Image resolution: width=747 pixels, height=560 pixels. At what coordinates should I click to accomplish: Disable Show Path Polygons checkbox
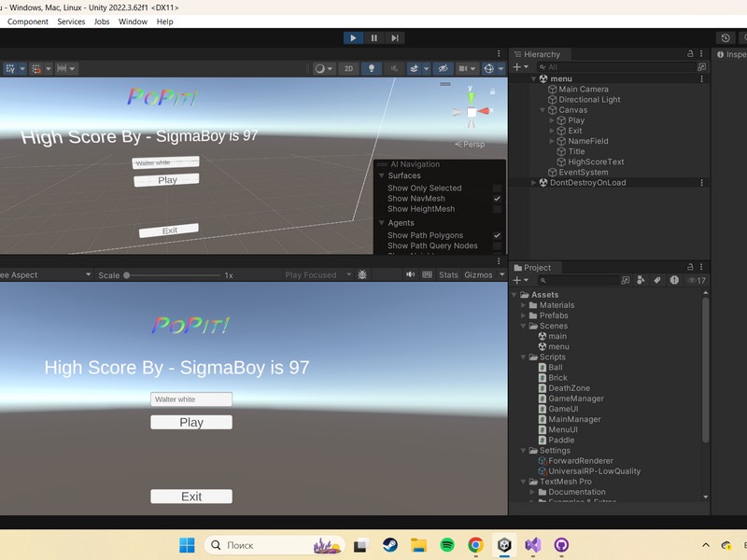[x=497, y=235]
